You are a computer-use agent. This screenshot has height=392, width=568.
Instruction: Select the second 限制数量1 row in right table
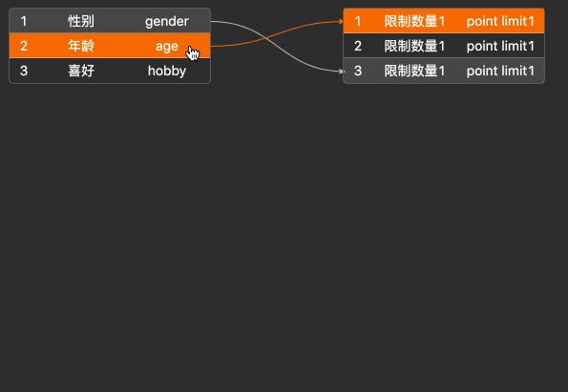click(x=444, y=46)
